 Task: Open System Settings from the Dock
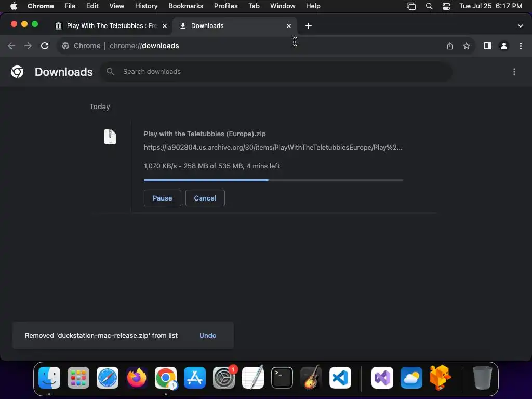[224, 377]
